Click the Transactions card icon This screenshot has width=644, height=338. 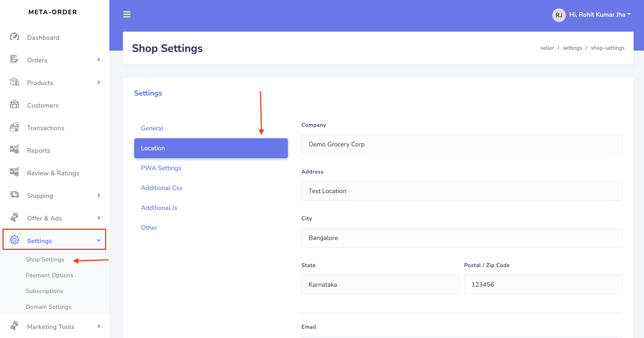(x=14, y=127)
